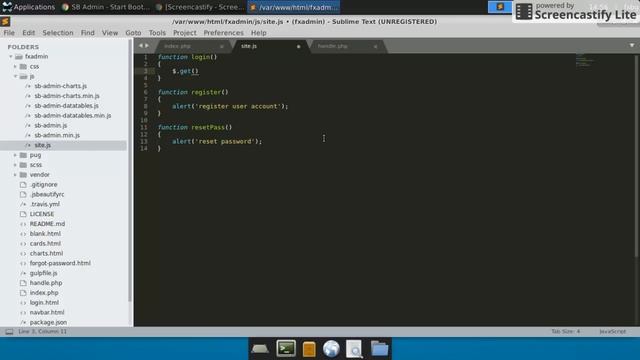Collapse the fxadmin root folder
The image size is (640, 360).
coord(11,56)
